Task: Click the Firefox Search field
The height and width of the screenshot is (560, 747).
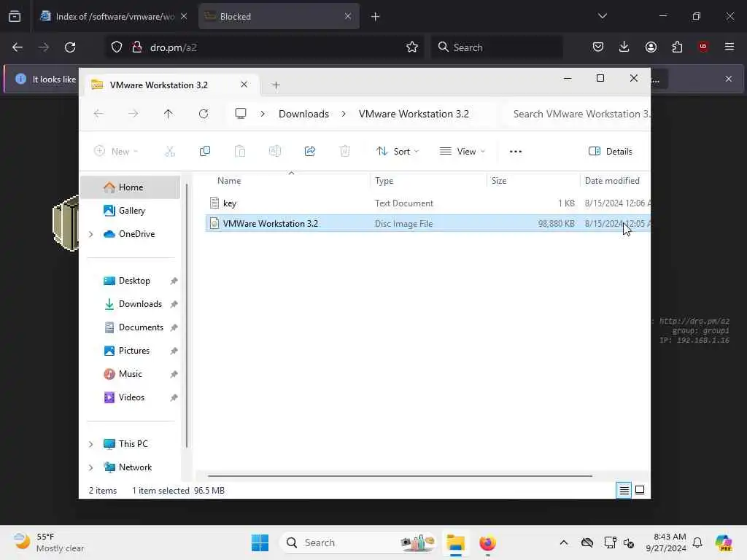Action: click(497, 47)
